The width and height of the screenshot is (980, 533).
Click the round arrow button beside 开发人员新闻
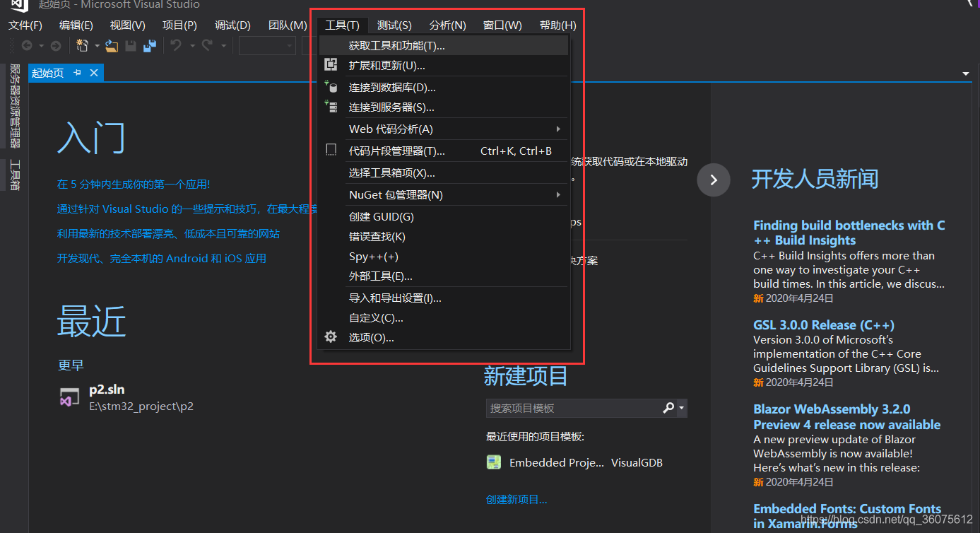point(714,180)
